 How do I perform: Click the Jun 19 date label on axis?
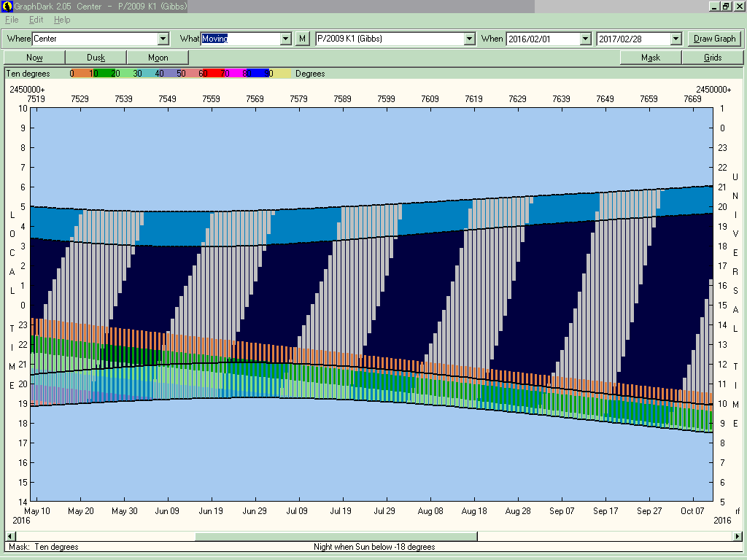[211, 511]
